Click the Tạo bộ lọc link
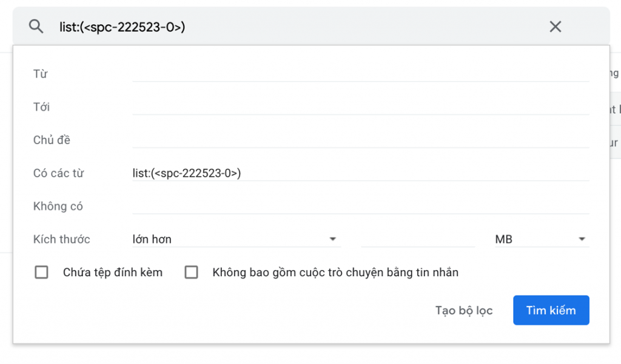This screenshot has width=621, height=364. tap(464, 310)
